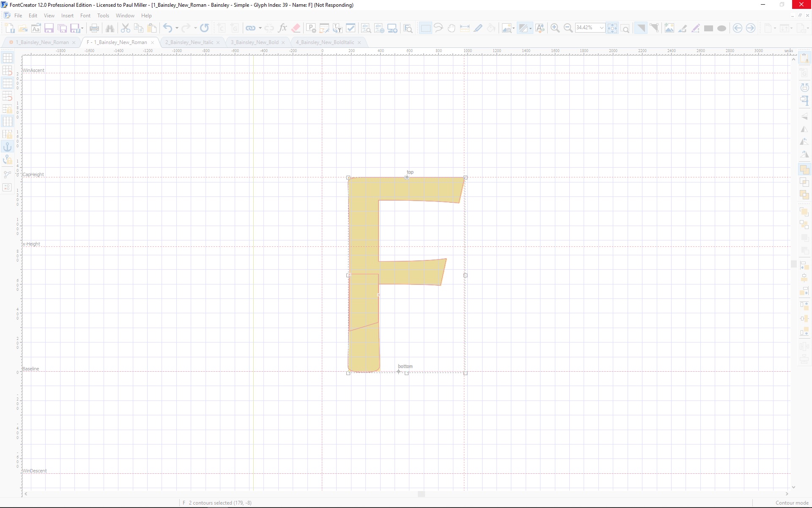
Task: Click the top anchor point label
Action: coord(410,172)
